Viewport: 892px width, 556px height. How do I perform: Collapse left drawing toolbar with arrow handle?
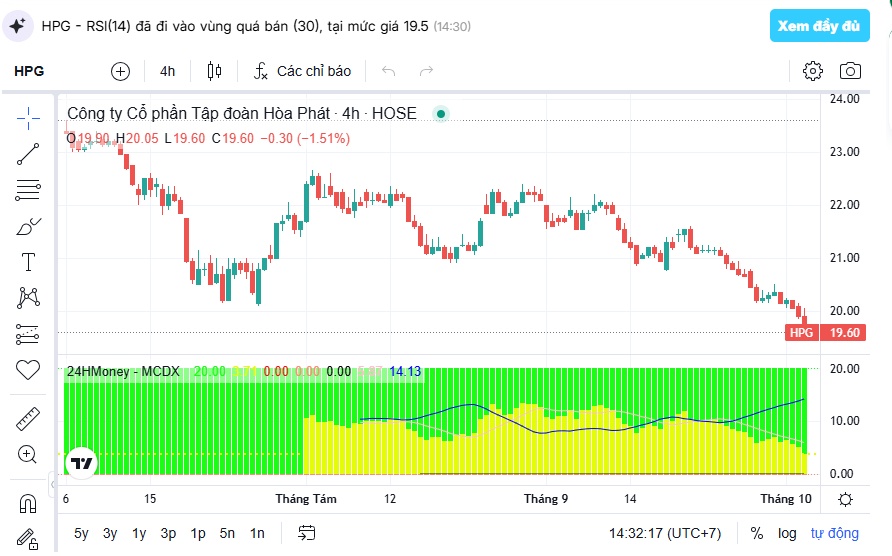52,484
